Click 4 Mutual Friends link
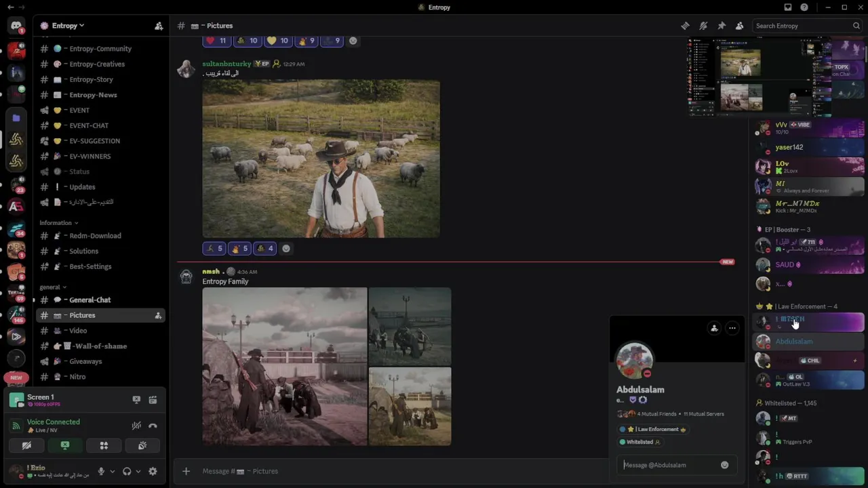 [658, 414]
